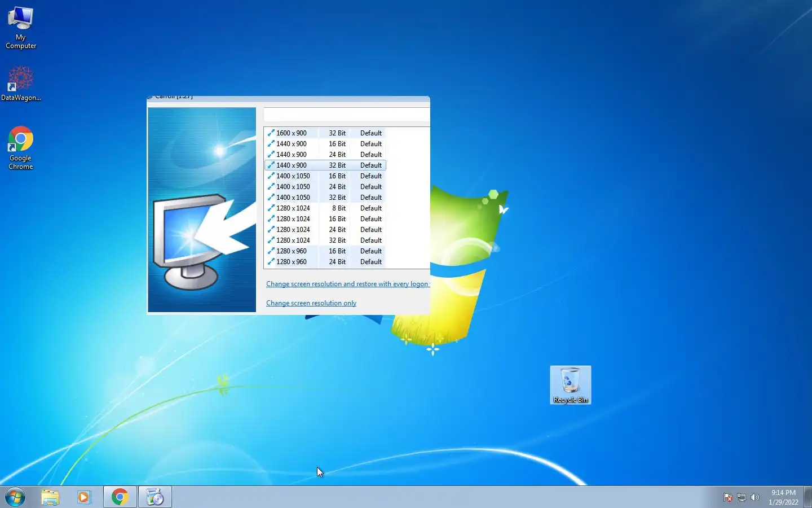Image resolution: width=812 pixels, height=508 pixels.
Task: Pick the 1280 x 960 24 Bit resolution
Action: (325, 262)
